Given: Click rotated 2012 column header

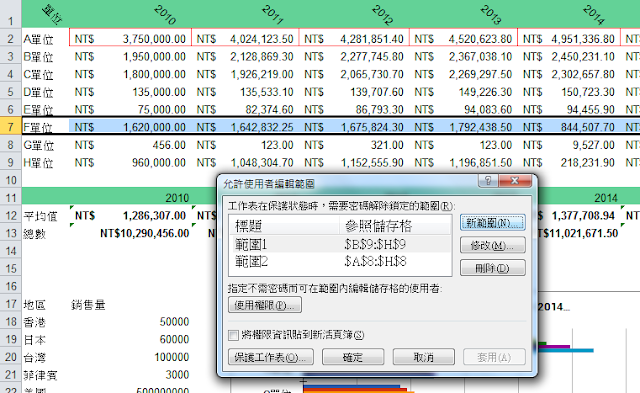Looking at the screenshot, I should 383,15.
